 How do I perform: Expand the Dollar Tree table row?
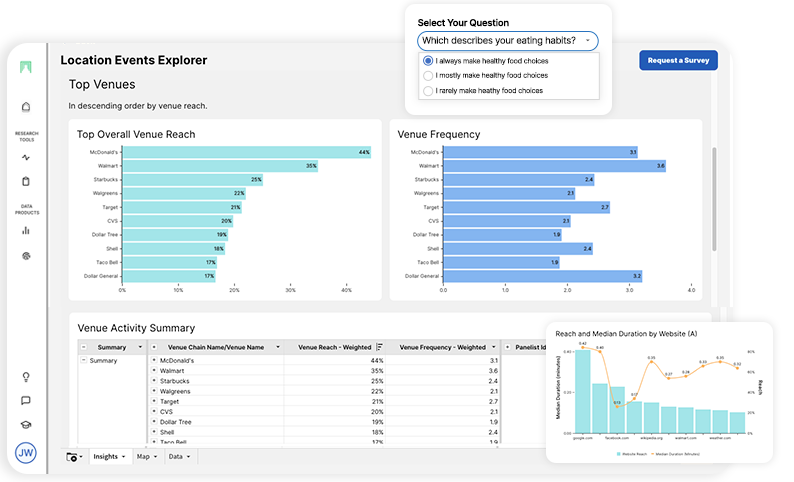pos(154,422)
